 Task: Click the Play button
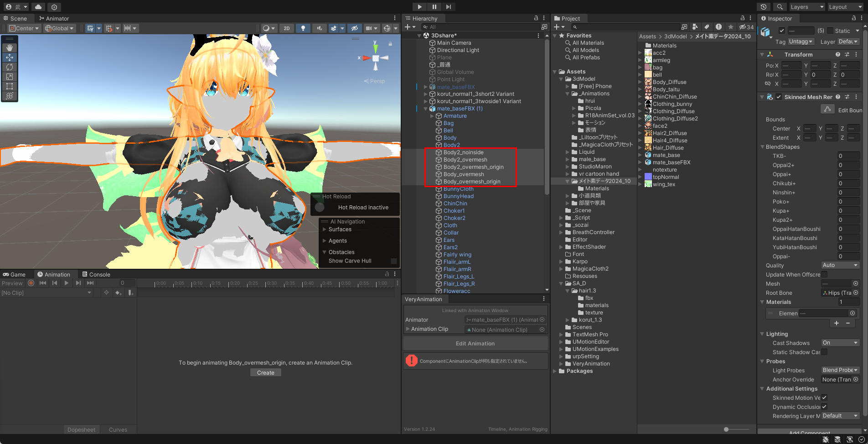point(419,7)
